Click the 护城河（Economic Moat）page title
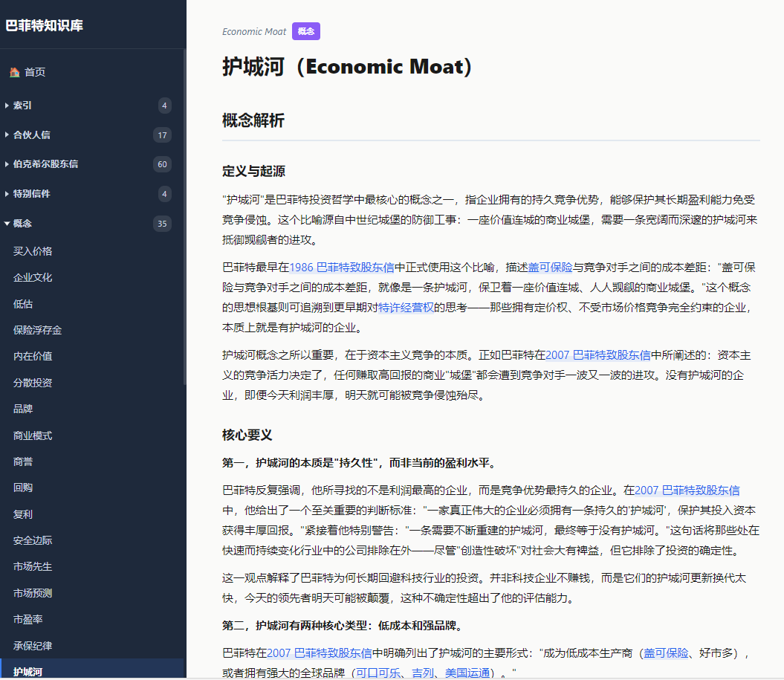The height and width of the screenshot is (680, 784). tap(347, 66)
